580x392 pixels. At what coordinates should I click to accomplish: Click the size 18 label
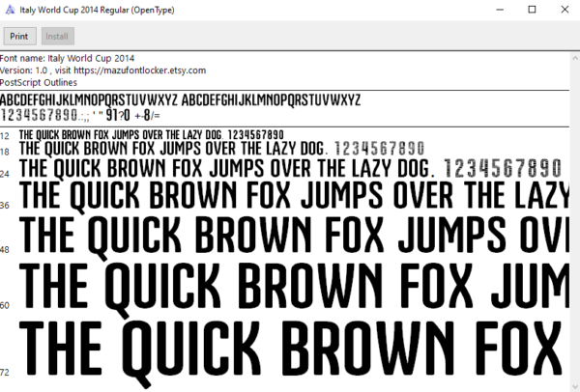5,152
